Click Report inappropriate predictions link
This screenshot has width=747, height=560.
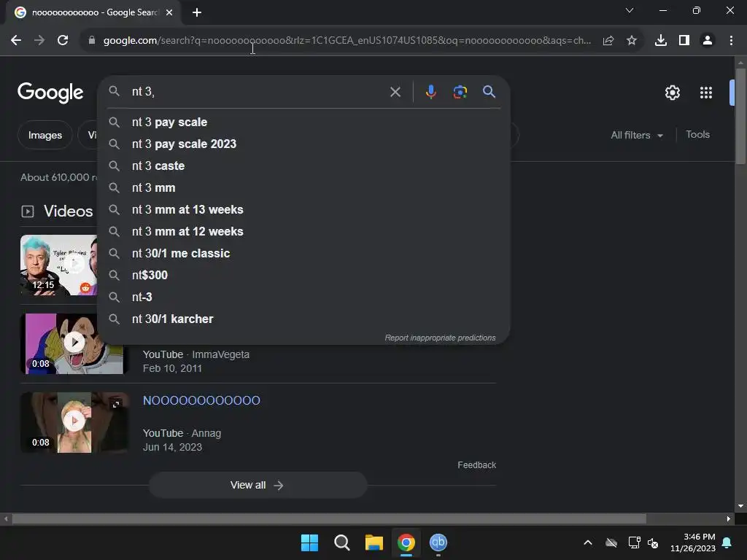(440, 338)
